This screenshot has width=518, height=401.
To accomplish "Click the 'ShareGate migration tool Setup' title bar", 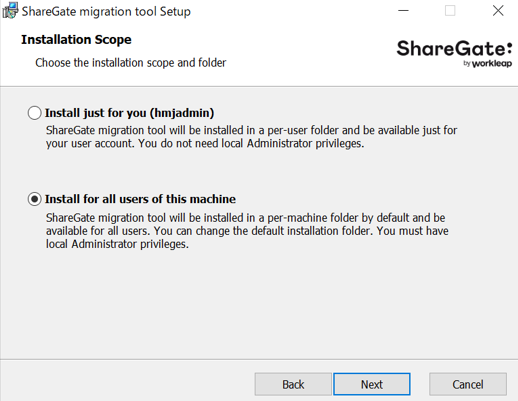I will (106, 11).
